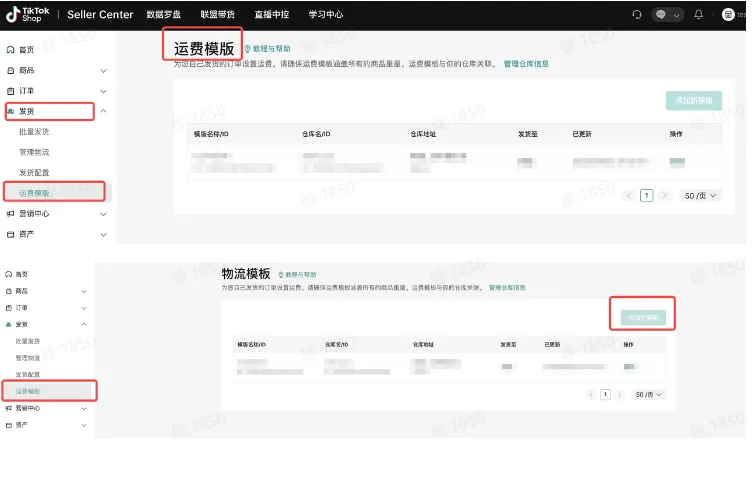Viewport: 754px width, 489px height.
Task: Click Seller Center title in header
Action: (x=100, y=14)
